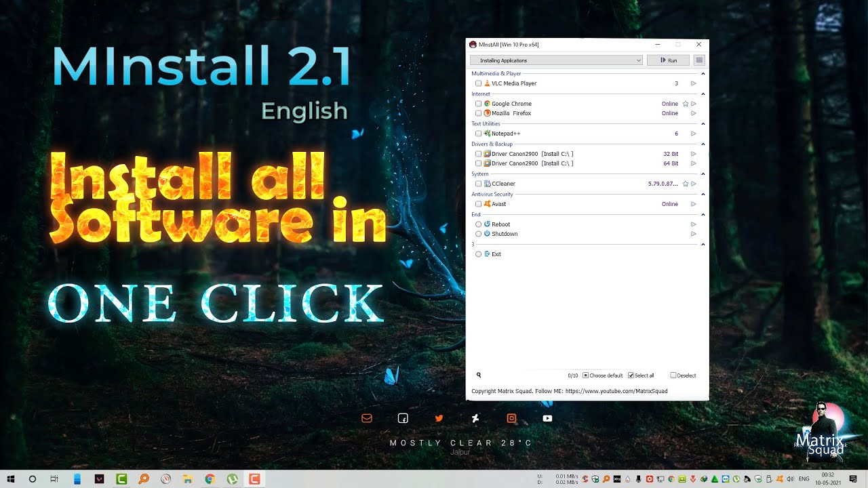Select the Reboot radio button
This screenshot has width=868, height=488.
pyautogui.click(x=479, y=224)
